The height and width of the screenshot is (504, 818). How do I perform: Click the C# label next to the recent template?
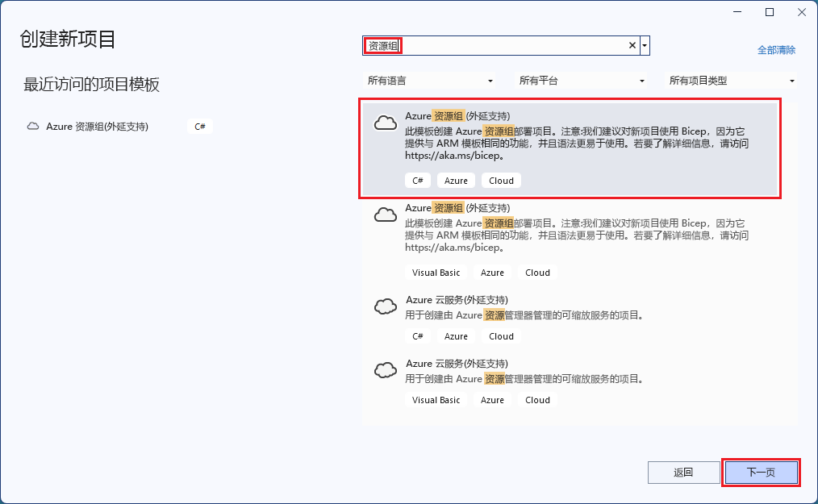tap(198, 126)
